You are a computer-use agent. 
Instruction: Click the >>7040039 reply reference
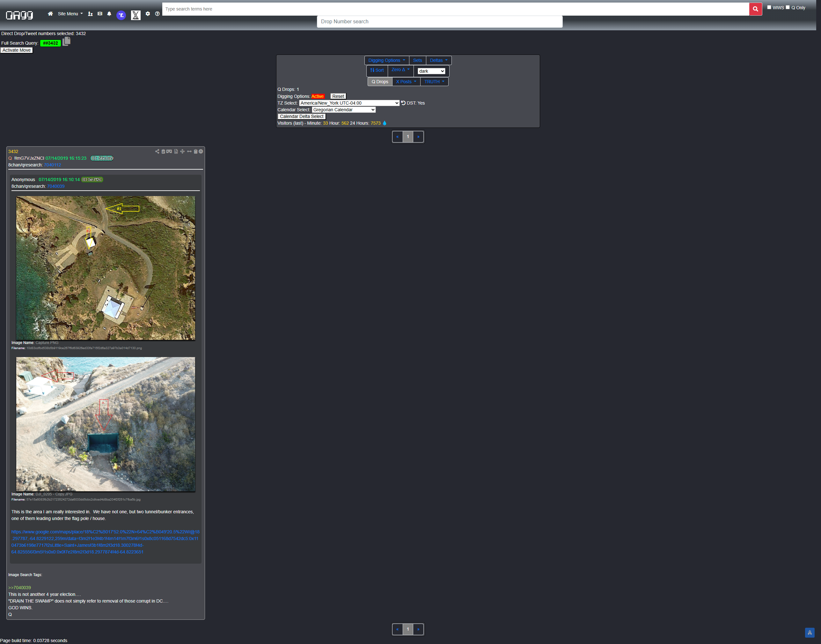tap(20, 588)
